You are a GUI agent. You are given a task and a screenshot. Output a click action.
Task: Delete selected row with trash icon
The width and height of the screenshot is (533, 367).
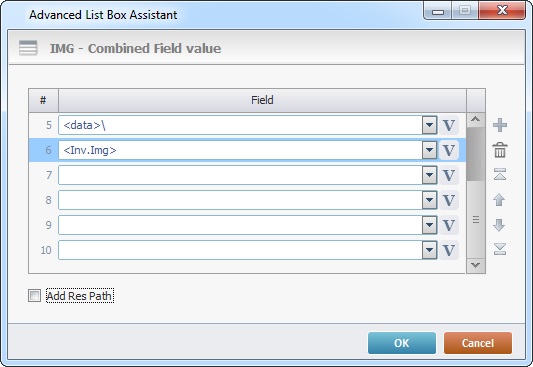pos(500,150)
